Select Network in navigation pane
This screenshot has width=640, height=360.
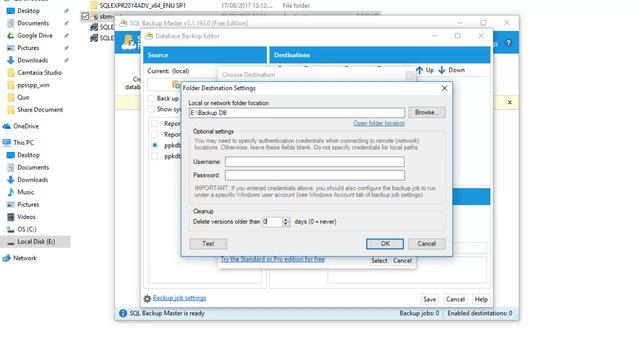tap(25, 258)
